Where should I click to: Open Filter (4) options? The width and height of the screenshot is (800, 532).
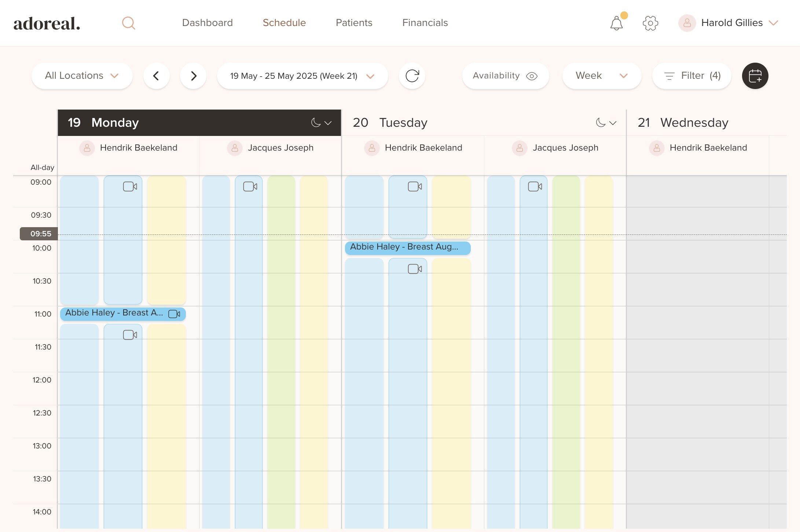(x=691, y=76)
